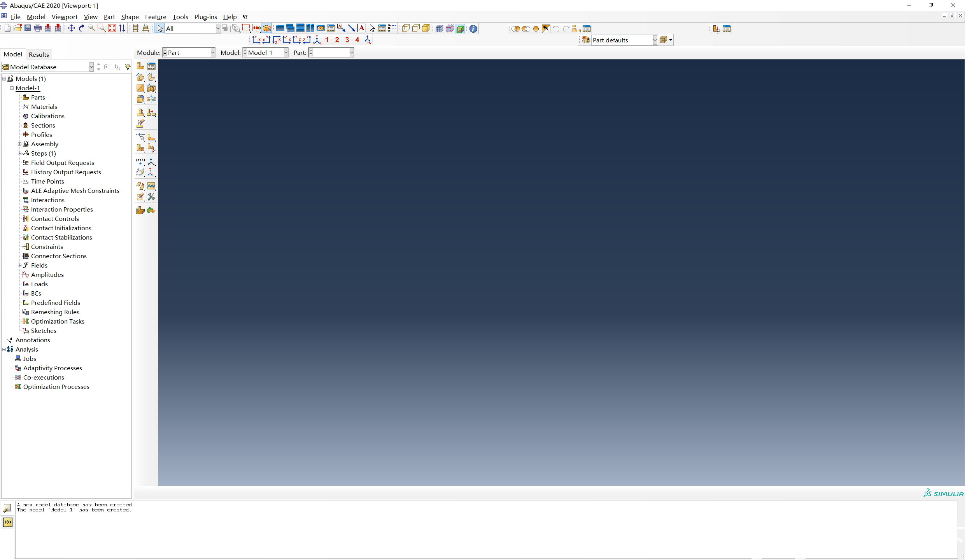Click the Create Part icon
The image size is (965, 560).
(x=140, y=66)
